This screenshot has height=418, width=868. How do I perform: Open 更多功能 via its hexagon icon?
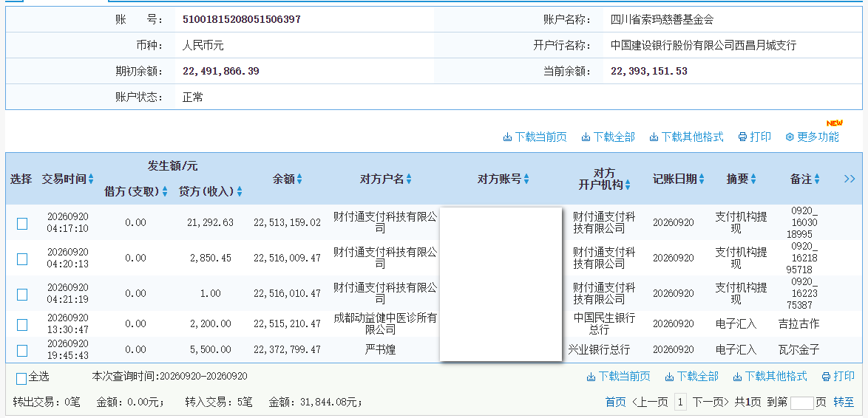790,137
